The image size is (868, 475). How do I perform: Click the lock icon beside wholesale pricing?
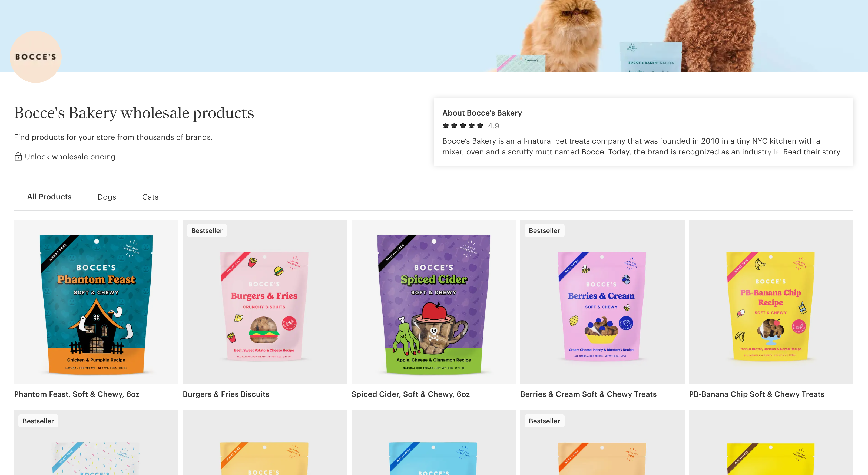(18, 156)
